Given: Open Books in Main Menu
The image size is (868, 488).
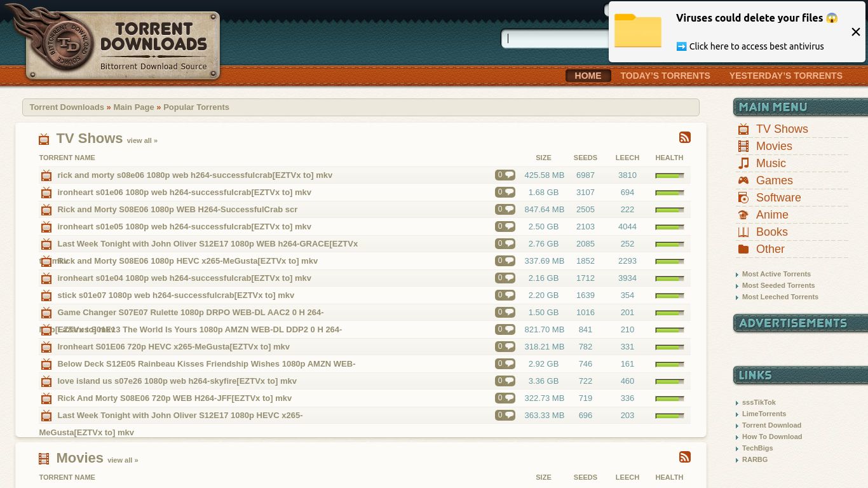Looking at the screenshot, I should tap(772, 232).
